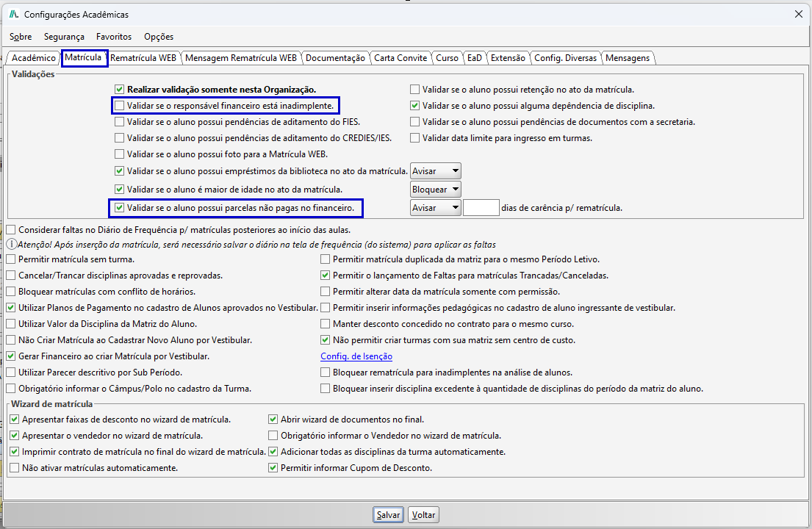
Task: Open the Config. de Isenção link
Action: [x=356, y=356]
